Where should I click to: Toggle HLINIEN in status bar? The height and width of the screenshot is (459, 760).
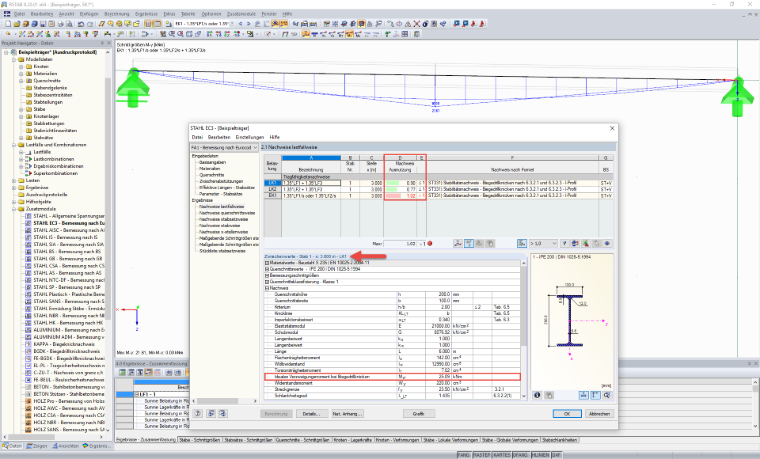tap(540, 455)
